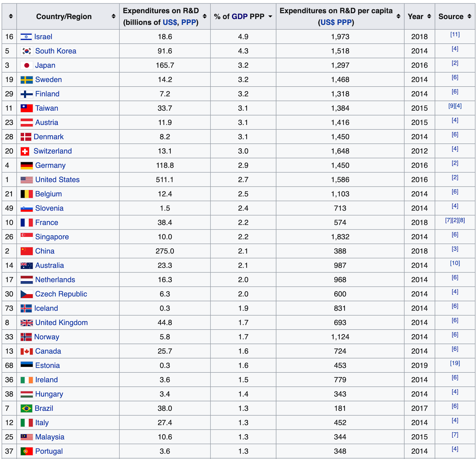476x459 pixels.
Task: Sort table by rank column arrows
Action: pos(11,16)
